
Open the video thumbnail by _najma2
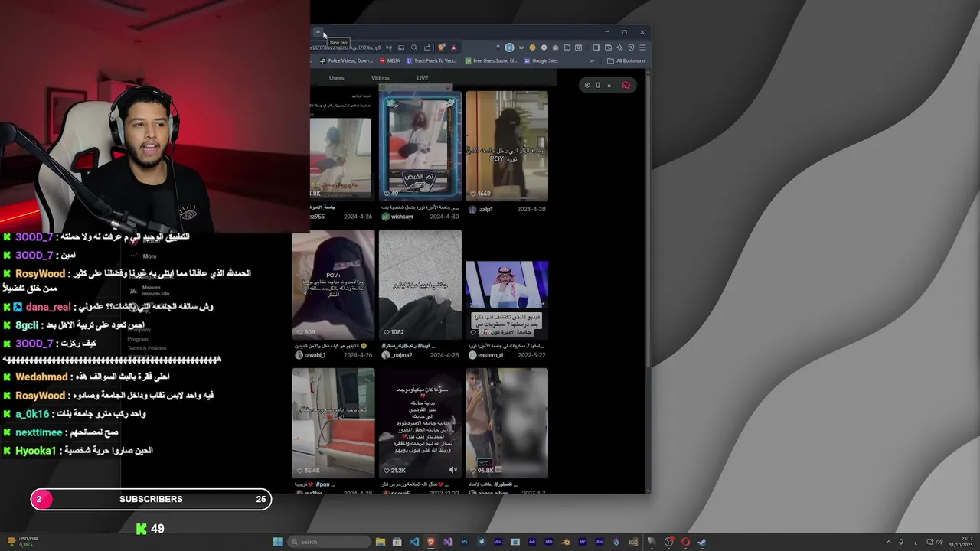(420, 285)
